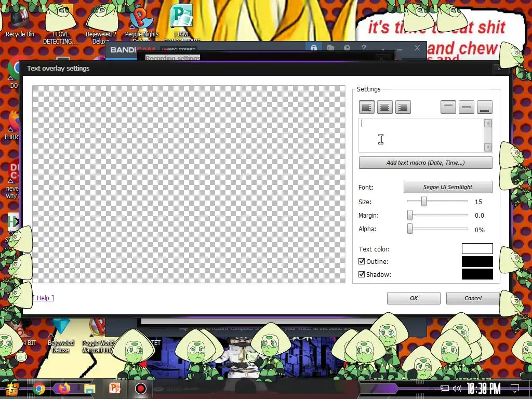Screen dimensions: 532x399
Task: Set text alignment to right
Action: (x=403, y=107)
